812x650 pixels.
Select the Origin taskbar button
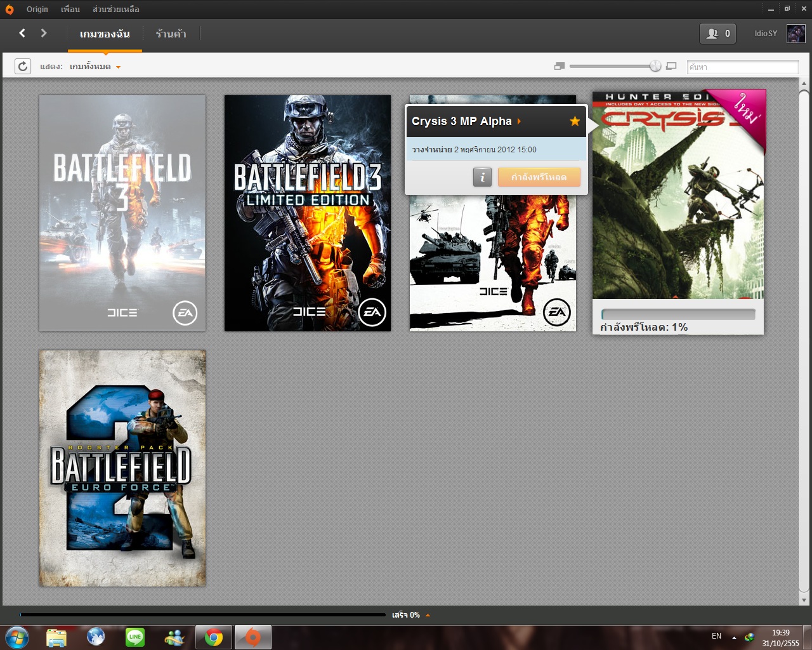[x=253, y=637]
